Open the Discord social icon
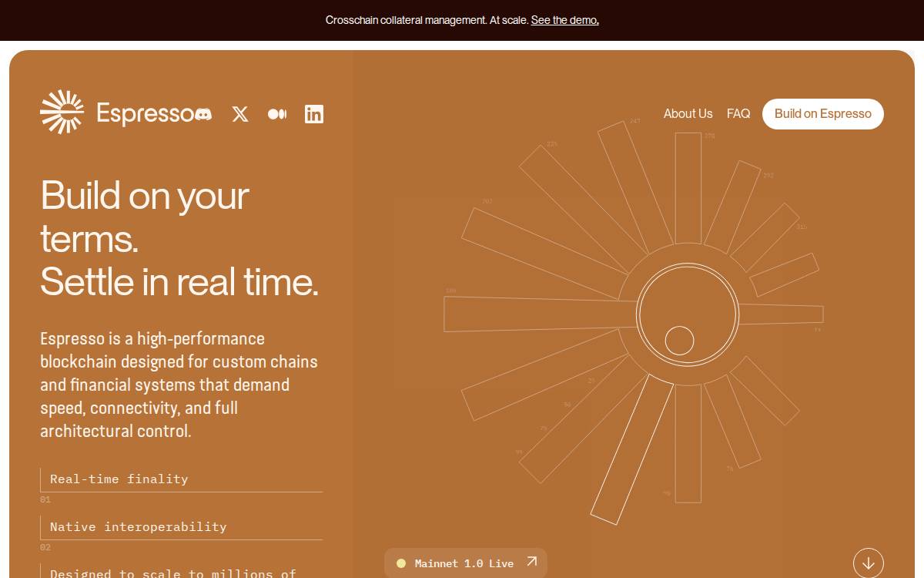Screen dimensions: 924x578 (x=203, y=114)
